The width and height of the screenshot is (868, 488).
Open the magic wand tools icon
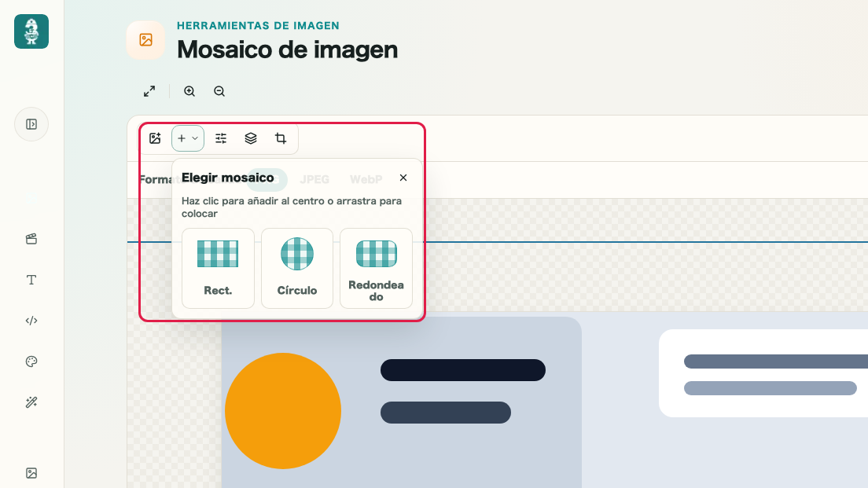tap(31, 402)
